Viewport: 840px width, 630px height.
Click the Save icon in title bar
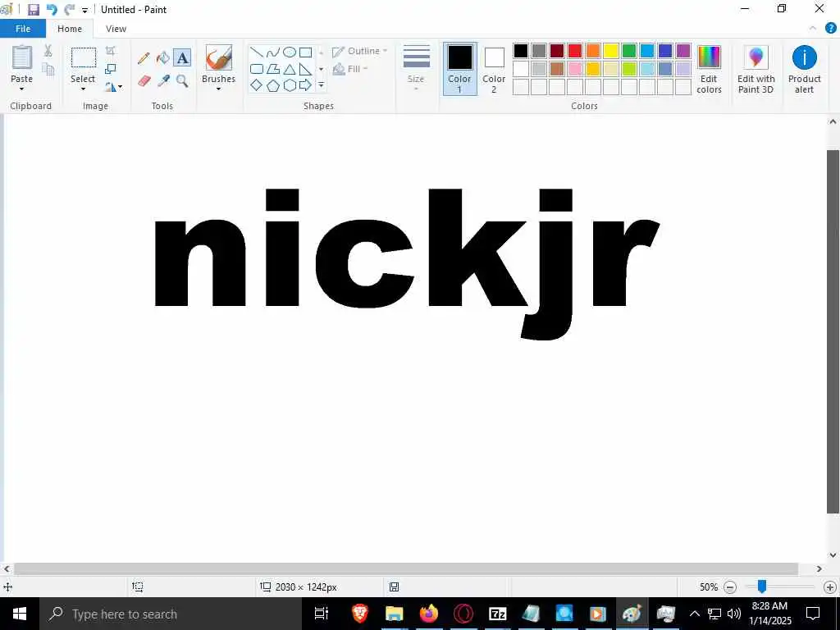[34, 10]
